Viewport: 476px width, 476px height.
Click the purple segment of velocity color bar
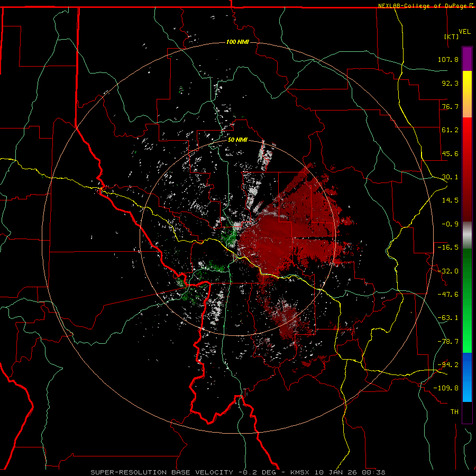467,59
